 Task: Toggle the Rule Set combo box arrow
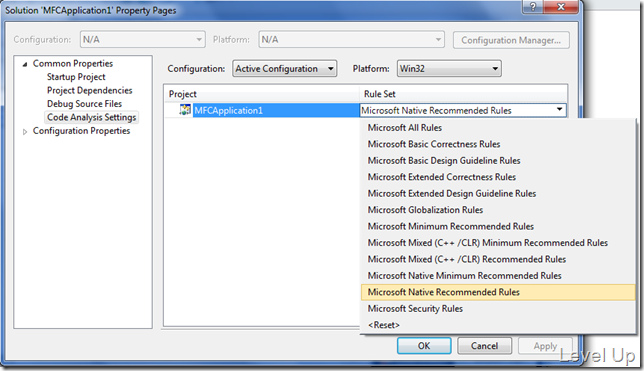point(559,110)
